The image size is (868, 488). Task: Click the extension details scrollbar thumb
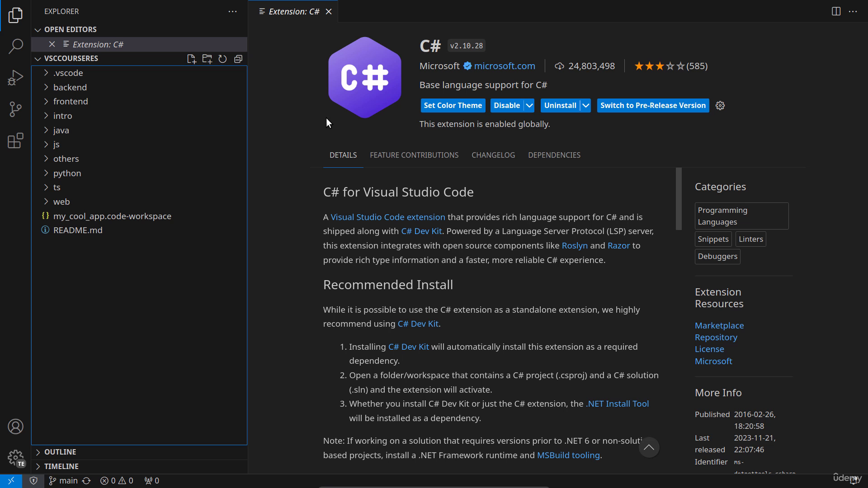coord(679,199)
